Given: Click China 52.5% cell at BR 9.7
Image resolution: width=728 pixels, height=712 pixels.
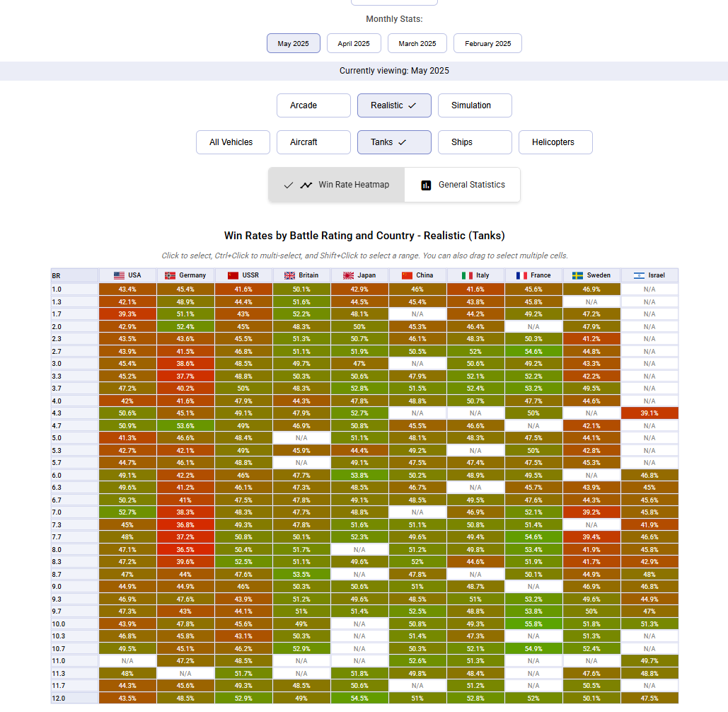Looking at the screenshot, I should [417, 611].
